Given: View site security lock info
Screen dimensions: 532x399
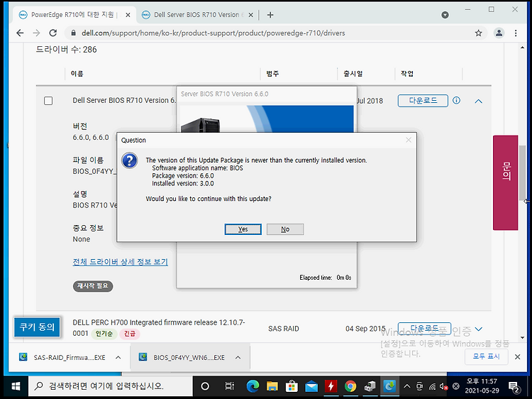Looking at the screenshot, I should [73, 33].
